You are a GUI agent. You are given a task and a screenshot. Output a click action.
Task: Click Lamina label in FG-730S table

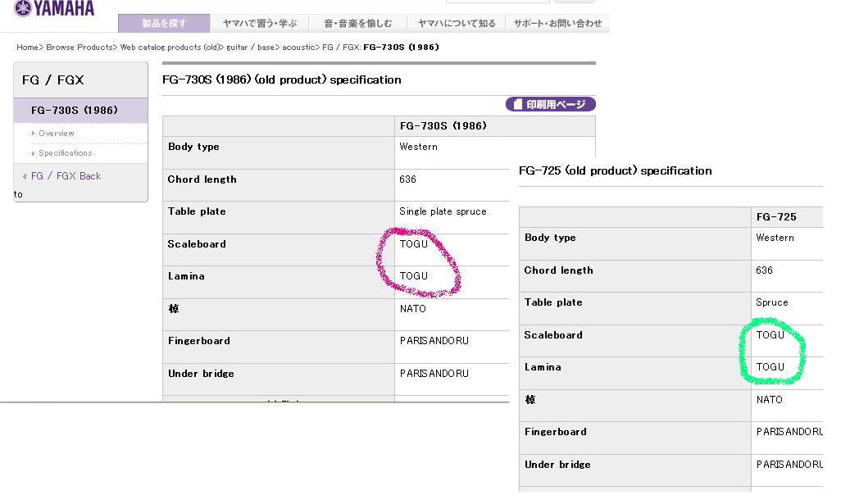coord(186,277)
